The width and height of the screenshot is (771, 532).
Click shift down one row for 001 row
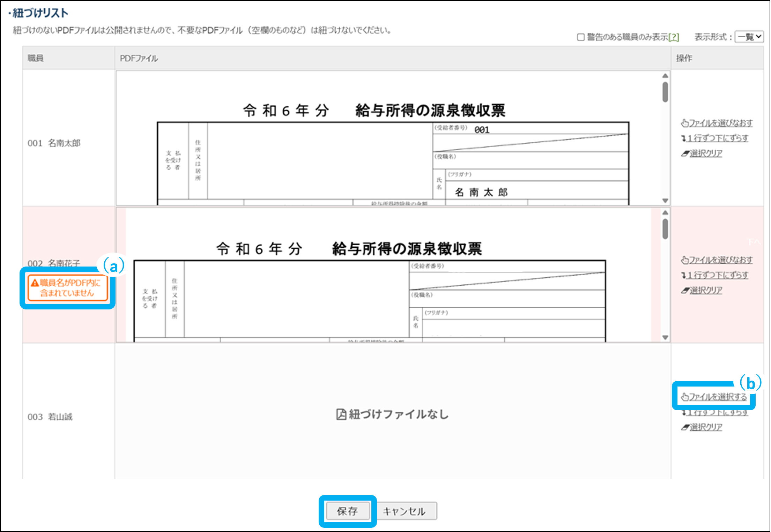point(715,138)
